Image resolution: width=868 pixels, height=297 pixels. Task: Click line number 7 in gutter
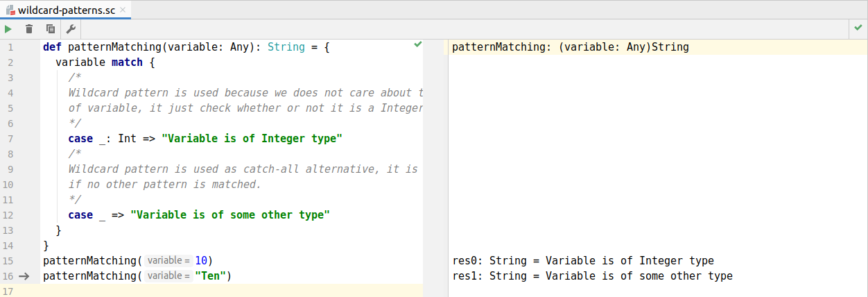(x=10, y=139)
